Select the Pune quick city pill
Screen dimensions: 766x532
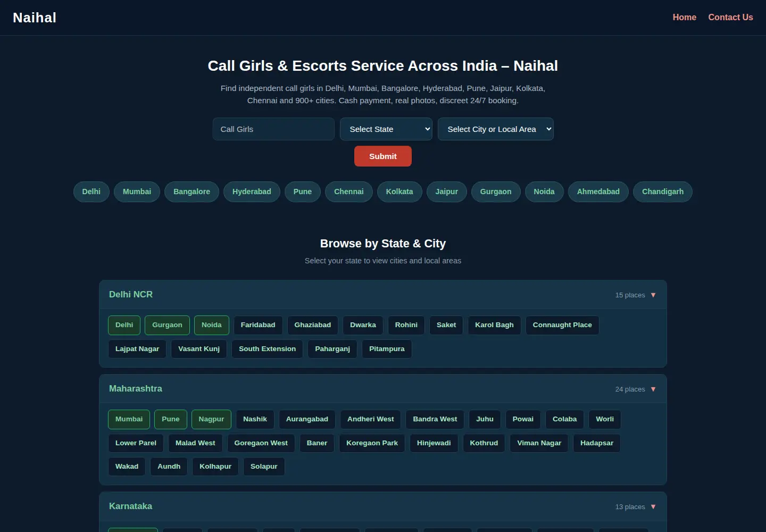303,192
